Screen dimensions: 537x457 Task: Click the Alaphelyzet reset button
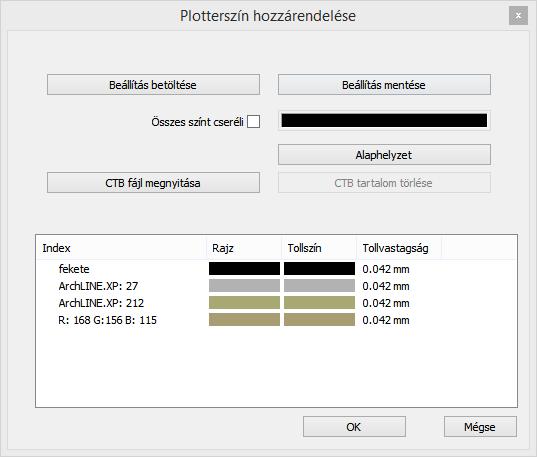click(384, 155)
